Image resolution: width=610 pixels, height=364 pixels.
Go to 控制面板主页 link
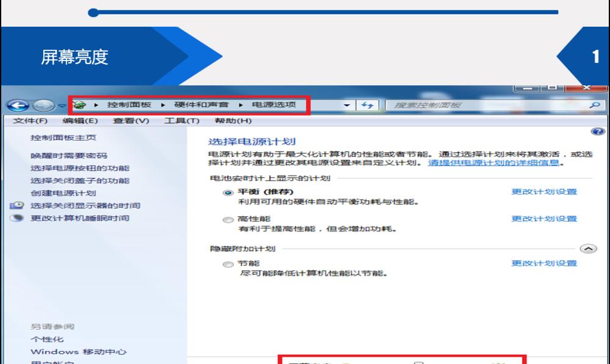pos(63,138)
